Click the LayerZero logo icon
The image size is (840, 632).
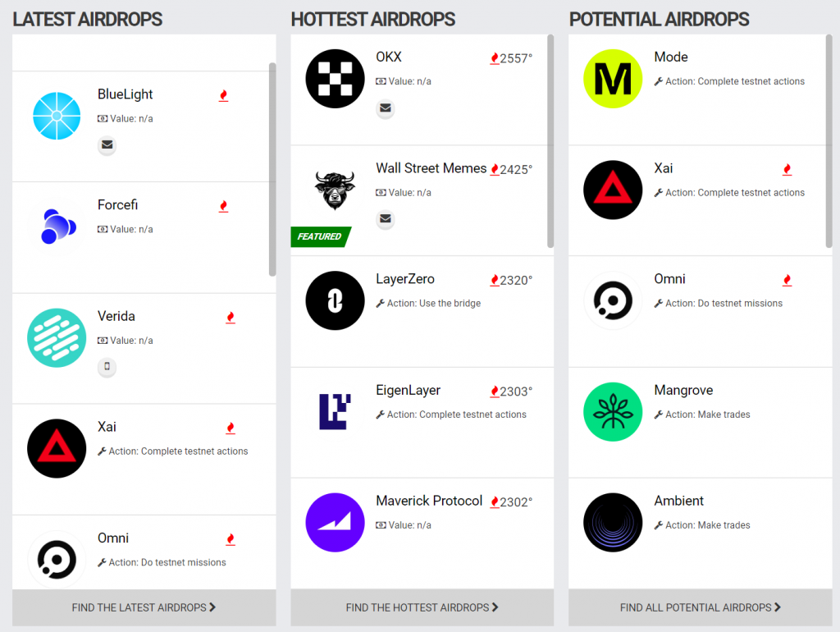pyautogui.click(x=335, y=300)
